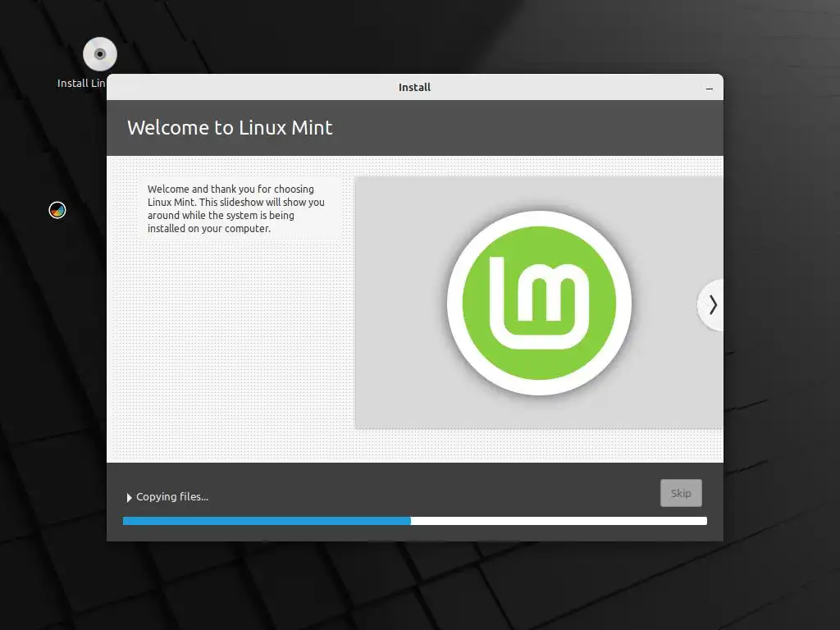Click the Skip button

click(681, 493)
